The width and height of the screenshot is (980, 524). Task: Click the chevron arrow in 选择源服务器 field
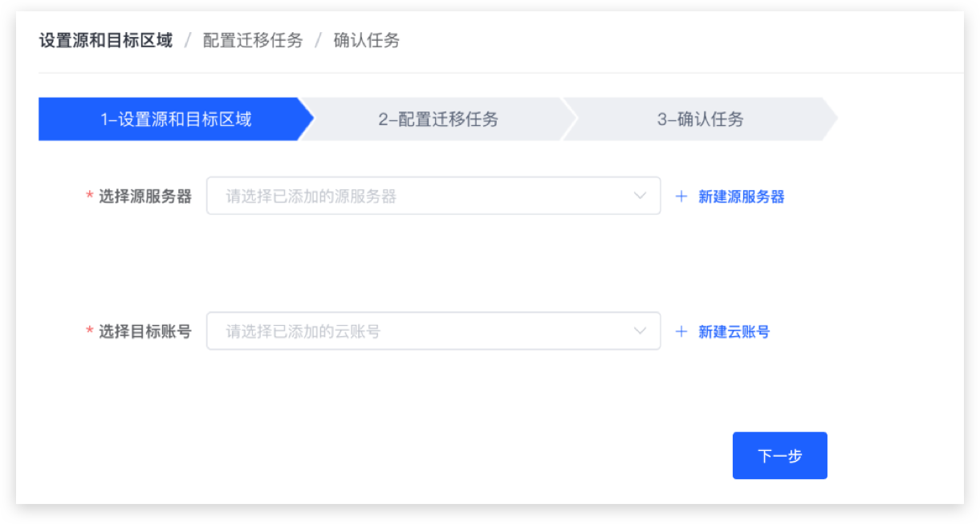click(x=640, y=196)
